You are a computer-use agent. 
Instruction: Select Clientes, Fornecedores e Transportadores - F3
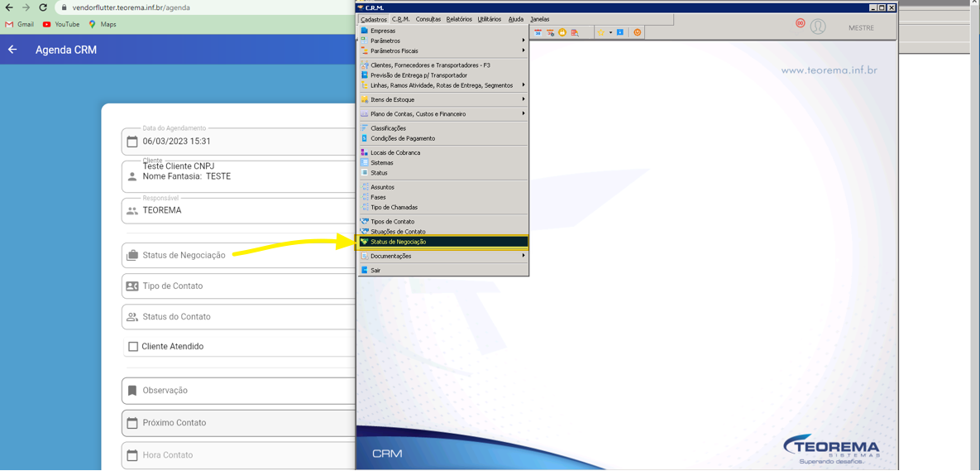(x=442, y=65)
